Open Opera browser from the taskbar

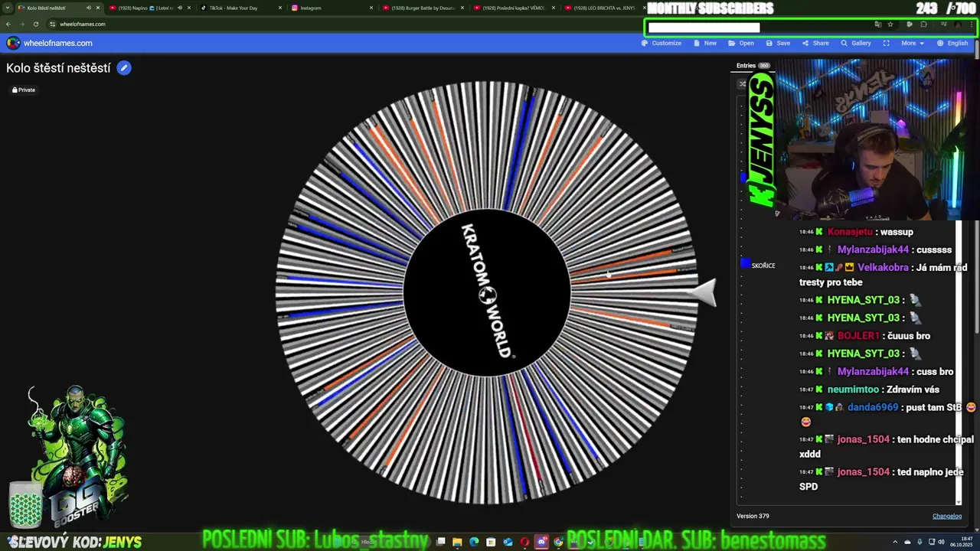tap(524, 542)
